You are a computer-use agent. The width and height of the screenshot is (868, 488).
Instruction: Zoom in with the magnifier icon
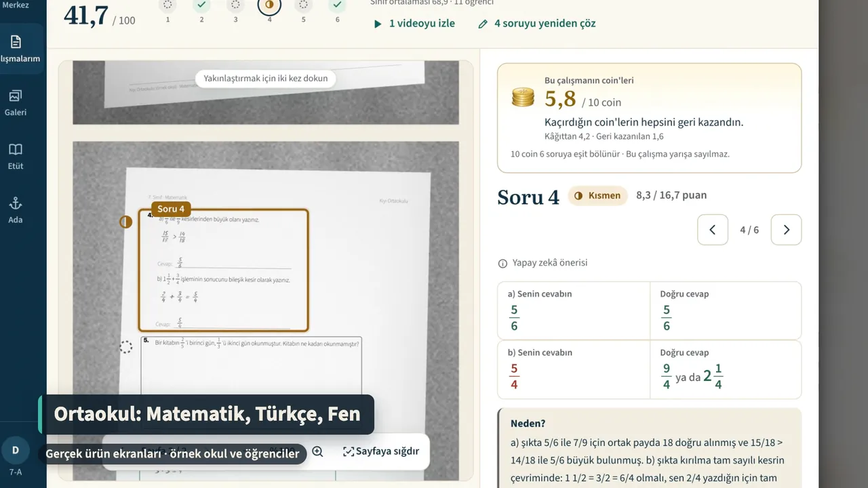tap(317, 451)
